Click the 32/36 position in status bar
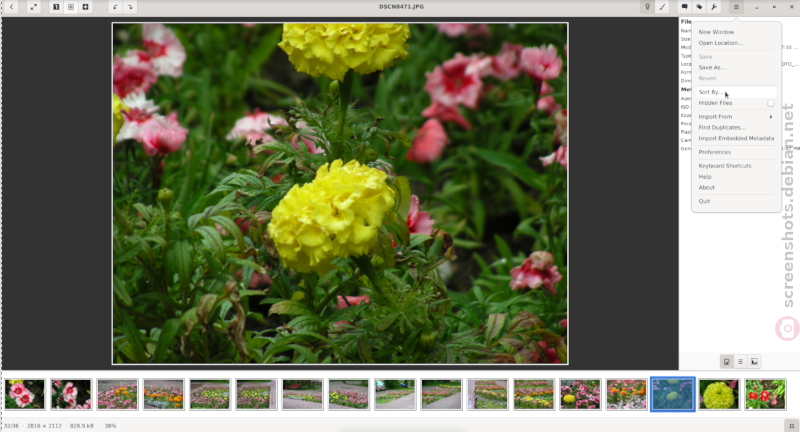The height and width of the screenshot is (432, 800). tap(11, 425)
